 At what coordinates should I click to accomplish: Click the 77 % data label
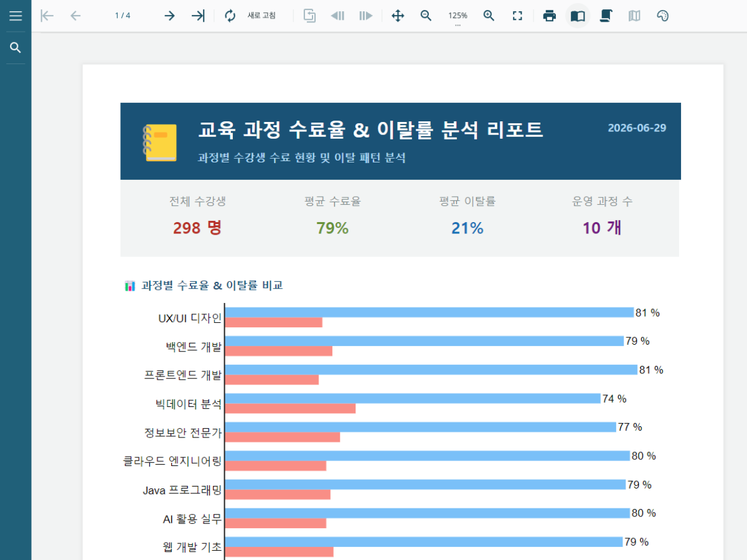tap(630, 427)
